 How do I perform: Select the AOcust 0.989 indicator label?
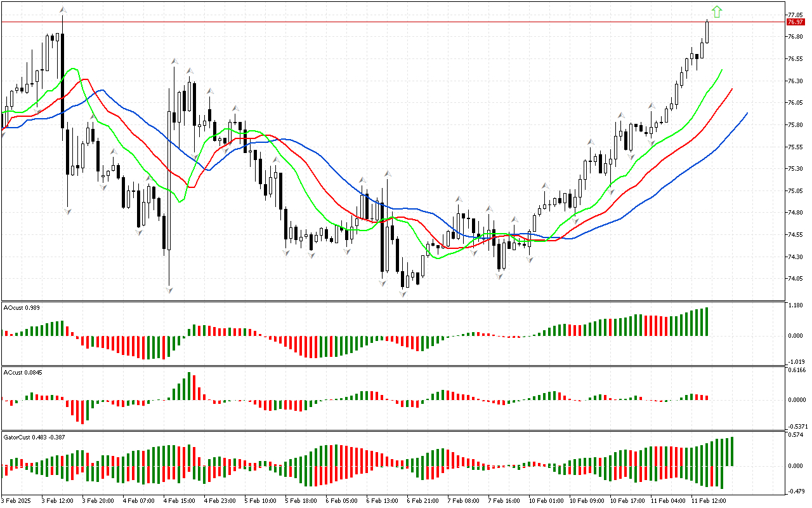[x=22, y=307]
